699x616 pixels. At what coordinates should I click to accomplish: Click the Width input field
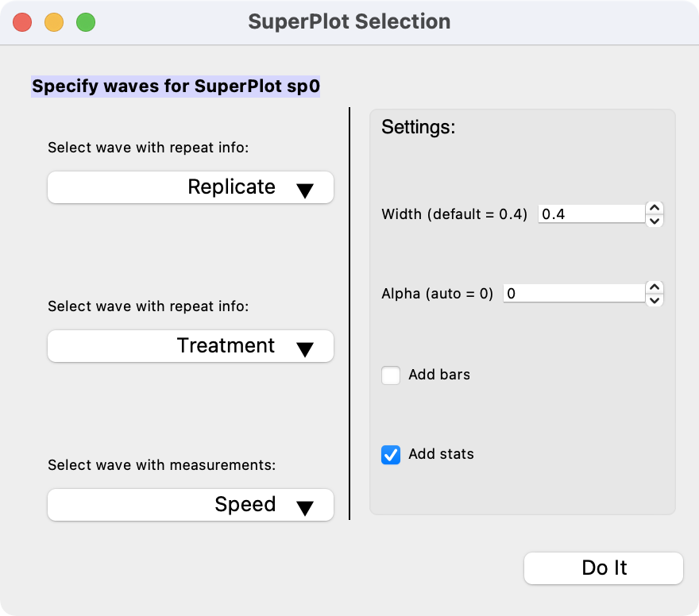[x=590, y=214]
